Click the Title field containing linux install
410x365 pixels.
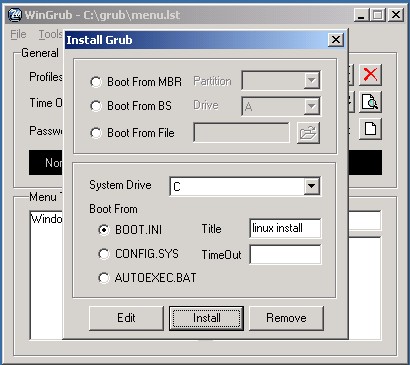(x=285, y=228)
